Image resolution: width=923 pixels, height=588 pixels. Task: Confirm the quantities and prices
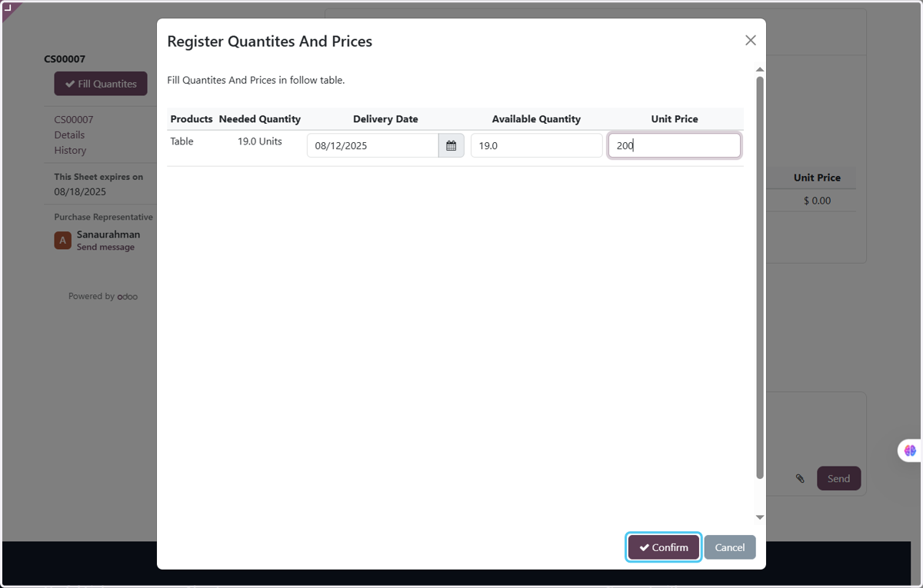pos(664,547)
